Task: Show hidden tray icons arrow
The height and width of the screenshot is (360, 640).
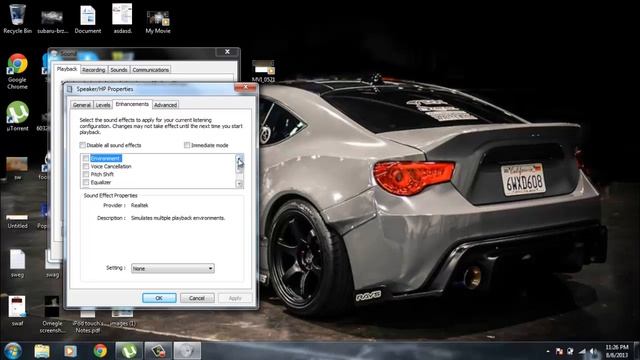Action: [x=548, y=351]
